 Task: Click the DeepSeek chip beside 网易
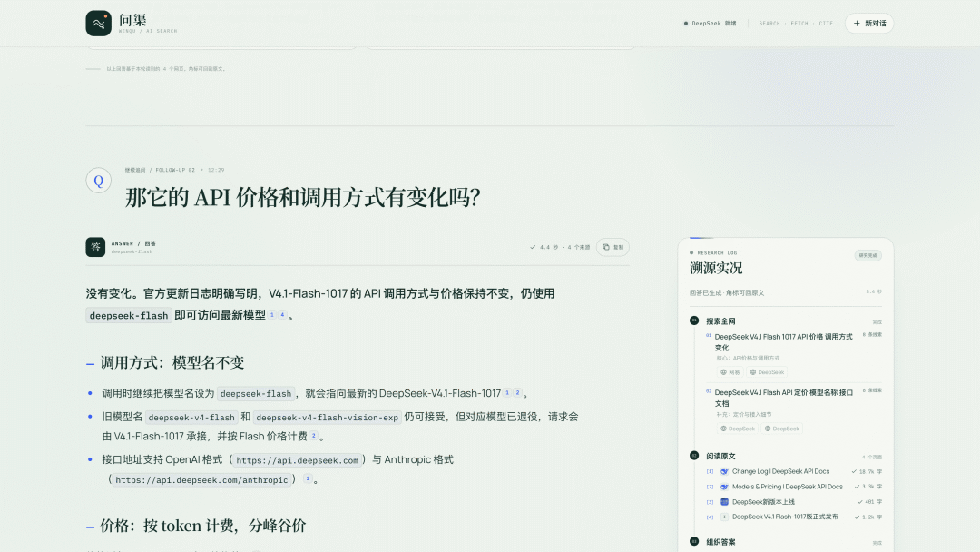(767, 372)
